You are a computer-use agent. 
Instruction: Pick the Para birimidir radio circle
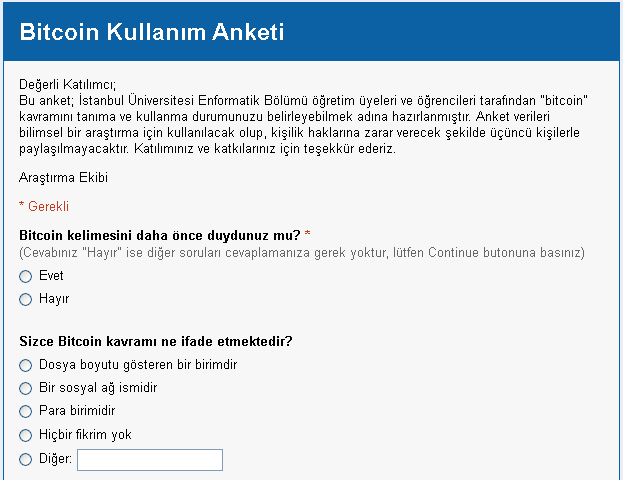(26, 411)
